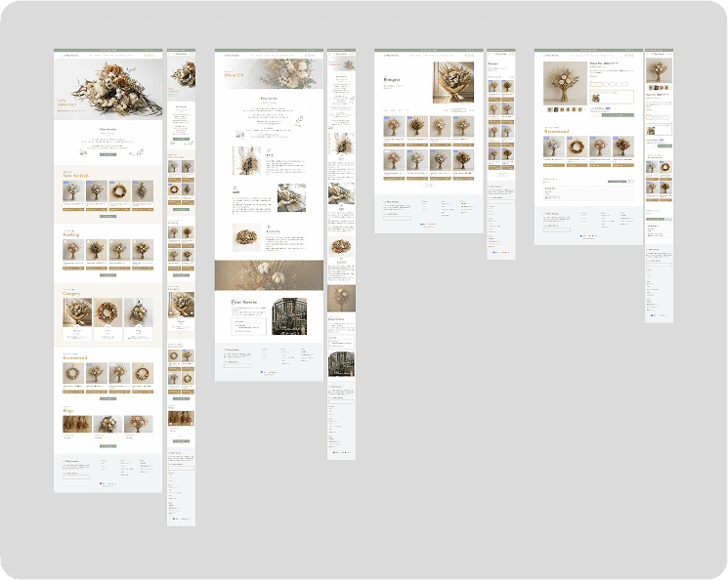The width and height of the screenshot is (728, 580).
Task: Select the New Arrivals heading on desktop home mockup
Action: (x=75, y=176)
